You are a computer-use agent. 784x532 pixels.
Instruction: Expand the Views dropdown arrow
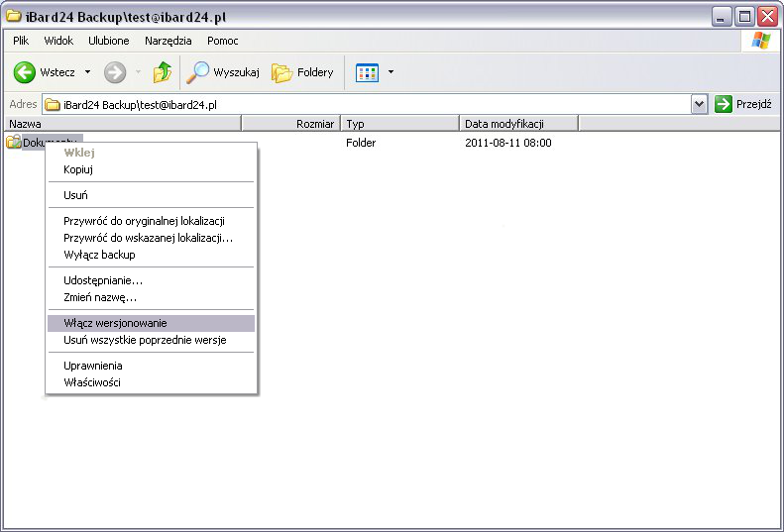coord(391,72)
